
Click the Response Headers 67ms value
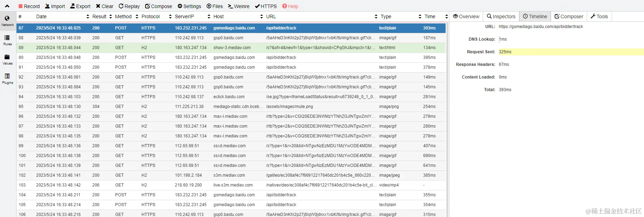click(504, 65)
